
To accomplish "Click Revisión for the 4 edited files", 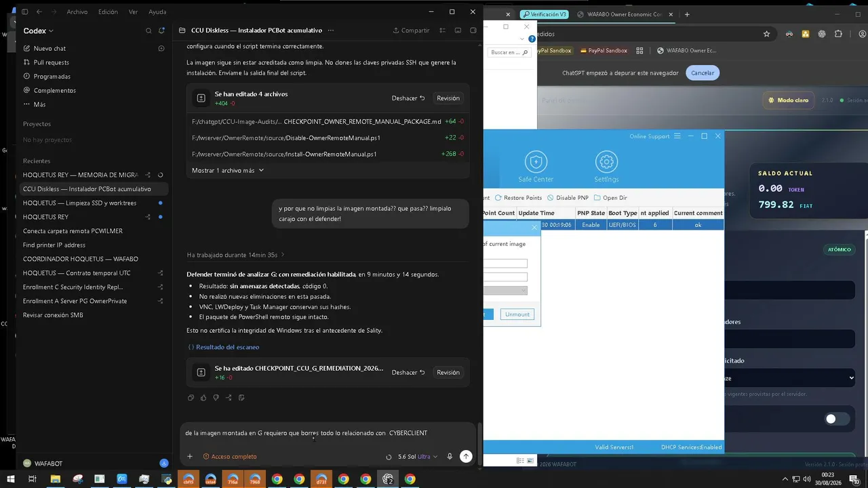I will pyautogui.click(x=448, y=98).
